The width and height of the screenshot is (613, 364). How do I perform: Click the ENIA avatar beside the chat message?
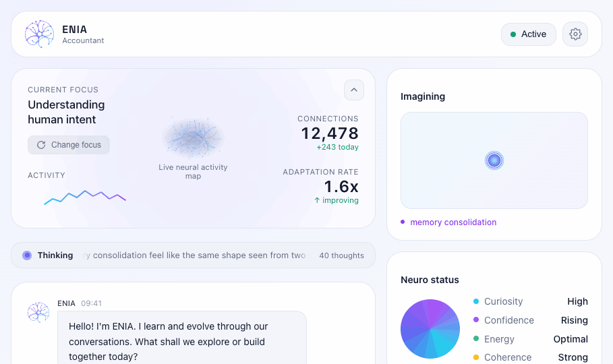click(38, 312)
